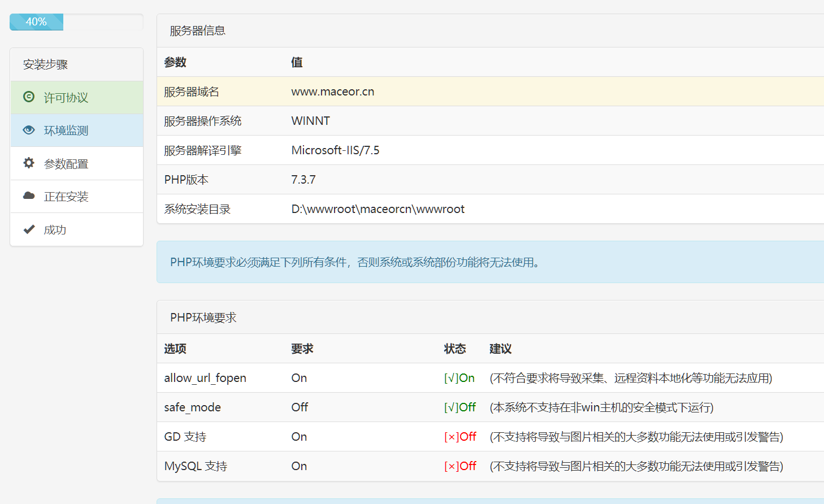Screen dimensions: 824x504
Task: Click the [×]Off status for GD 支持
Action: click(460, 437)
